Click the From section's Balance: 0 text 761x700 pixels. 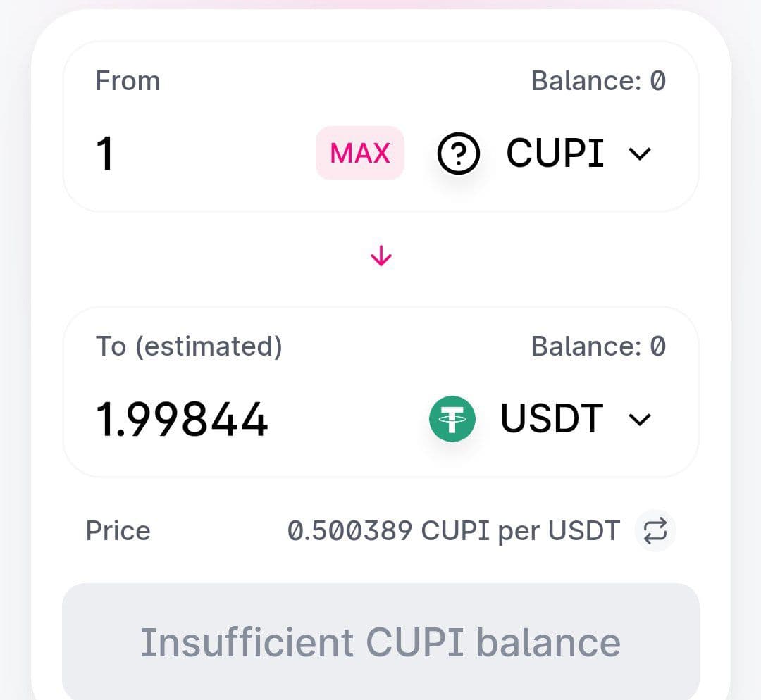click(x=598, y=81)
